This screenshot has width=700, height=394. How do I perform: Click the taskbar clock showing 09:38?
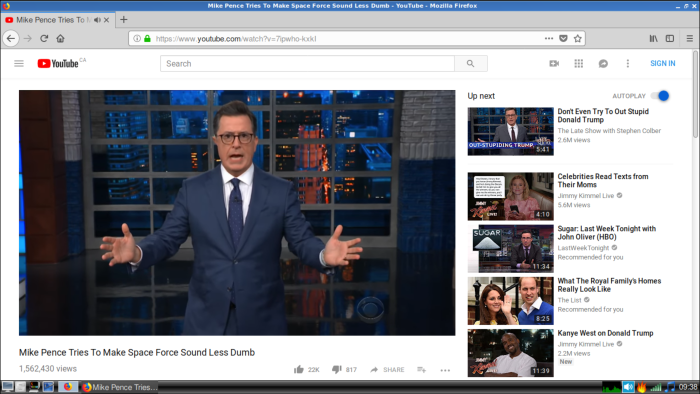[688, 387]
